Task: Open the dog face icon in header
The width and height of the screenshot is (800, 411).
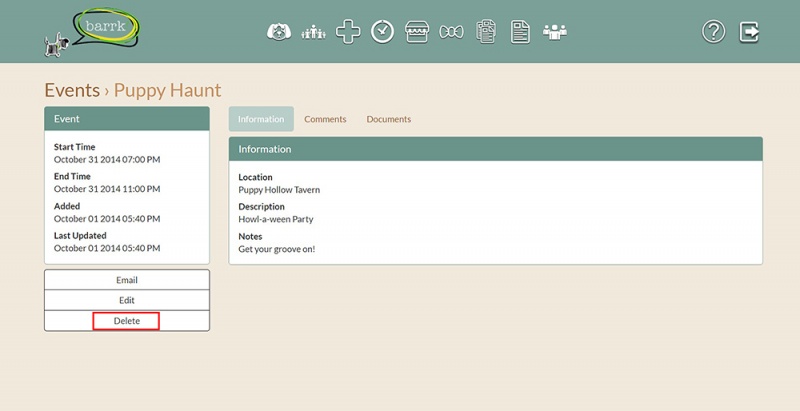Action: [x=279, y=32]
